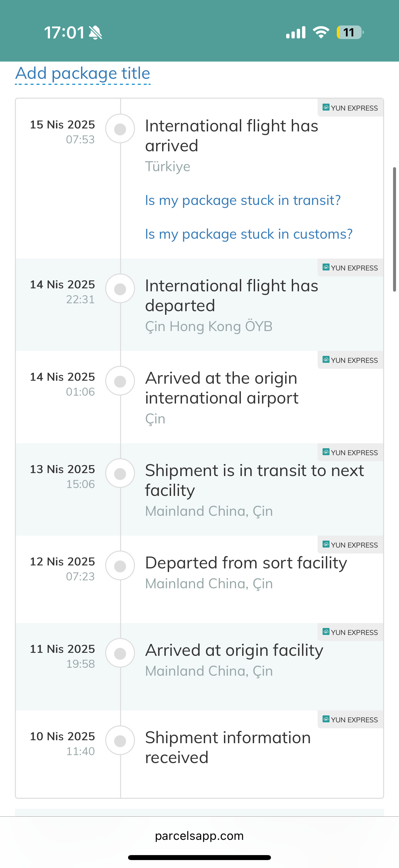
Task: Tap 'Departed from sort facility' status text
Action: tap(246, 563)
